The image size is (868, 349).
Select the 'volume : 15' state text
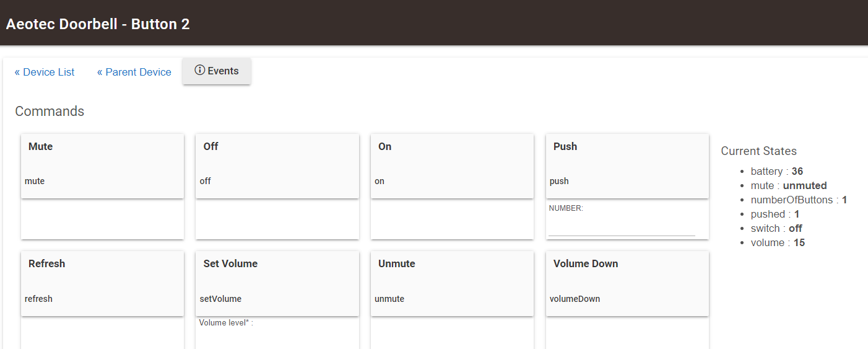[x=778, y=242]
